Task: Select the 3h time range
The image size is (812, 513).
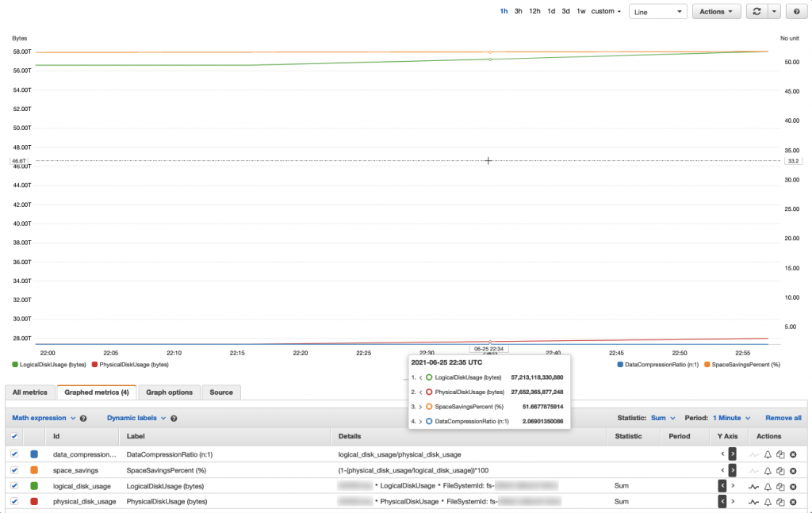Action: (519, 11)
